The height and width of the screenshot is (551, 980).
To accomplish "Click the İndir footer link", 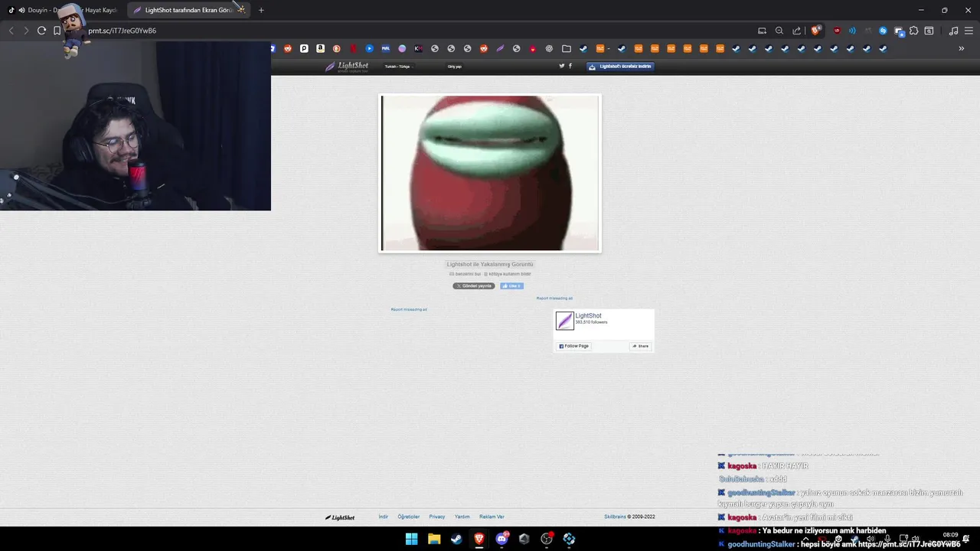I will tap(384, 517).
